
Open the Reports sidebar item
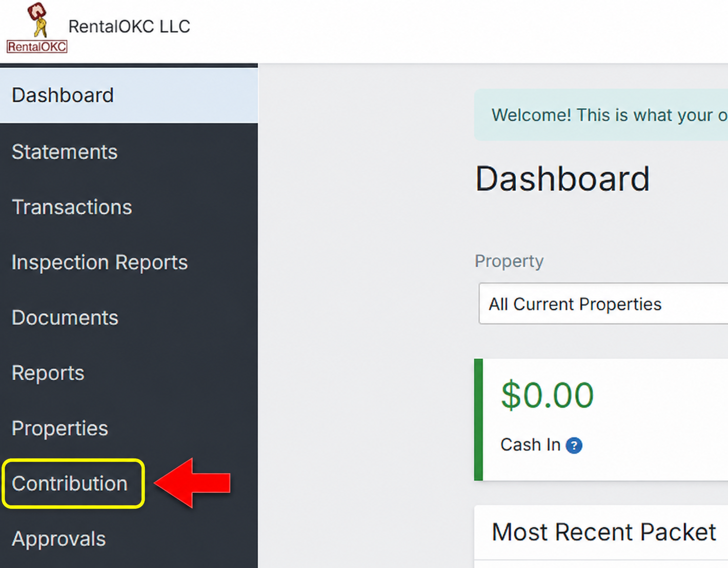point(129,373)
